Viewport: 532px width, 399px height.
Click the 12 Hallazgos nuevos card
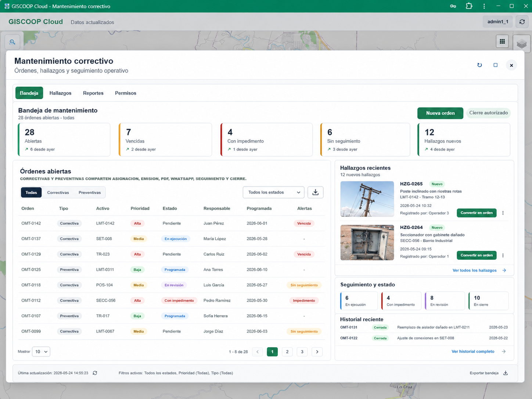(x=464, y=140)
